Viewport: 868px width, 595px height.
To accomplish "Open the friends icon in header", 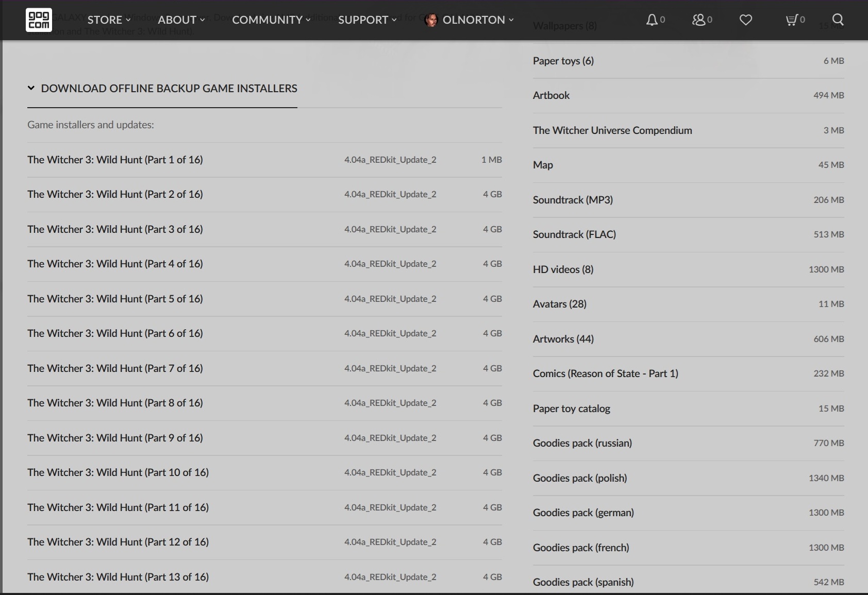I will pyautogui.click(x=698, y=20).
